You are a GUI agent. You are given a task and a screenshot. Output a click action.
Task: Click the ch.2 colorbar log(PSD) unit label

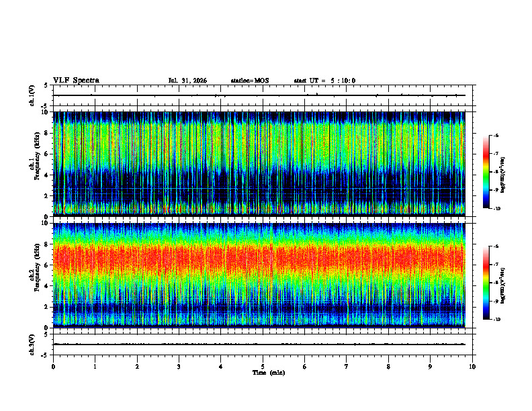[x=503, y=285]
